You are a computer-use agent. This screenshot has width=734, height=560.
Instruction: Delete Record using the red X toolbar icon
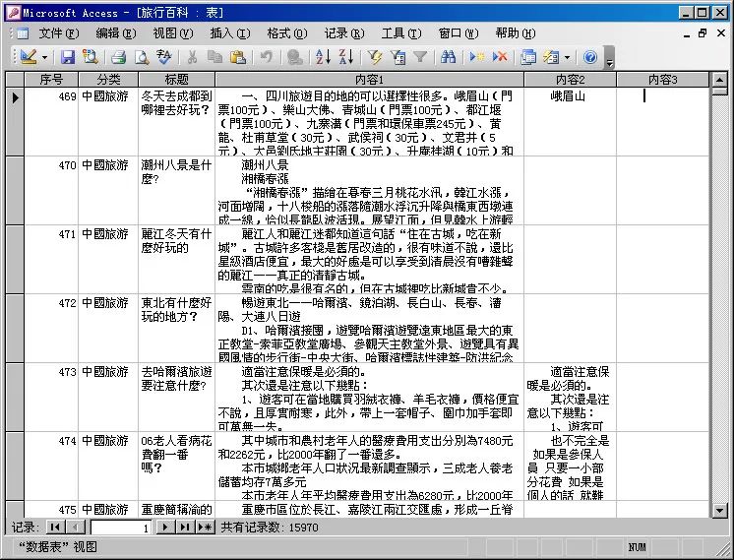tap(500, 57)
